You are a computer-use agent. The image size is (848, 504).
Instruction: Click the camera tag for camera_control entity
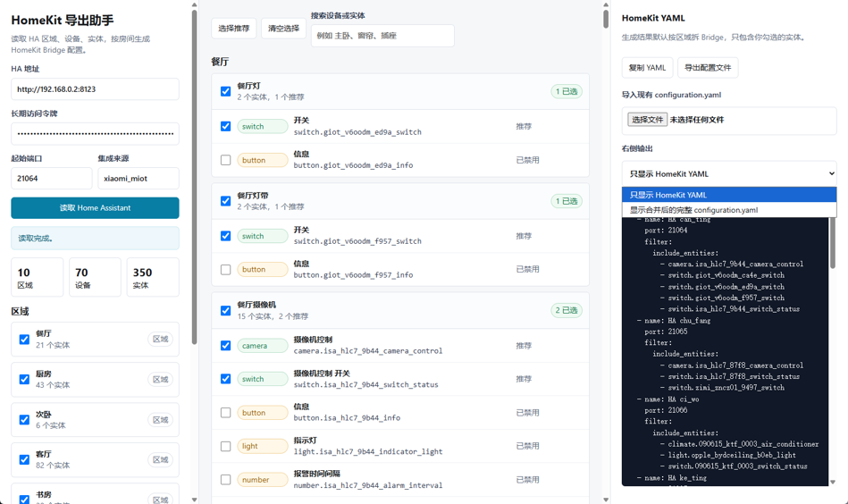pos(263,346)
